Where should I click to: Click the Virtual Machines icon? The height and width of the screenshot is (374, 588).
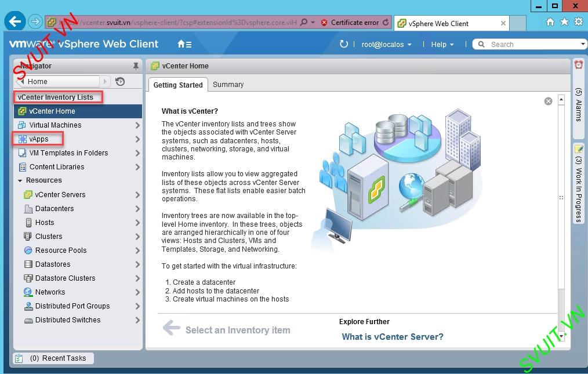coord(22,125)
